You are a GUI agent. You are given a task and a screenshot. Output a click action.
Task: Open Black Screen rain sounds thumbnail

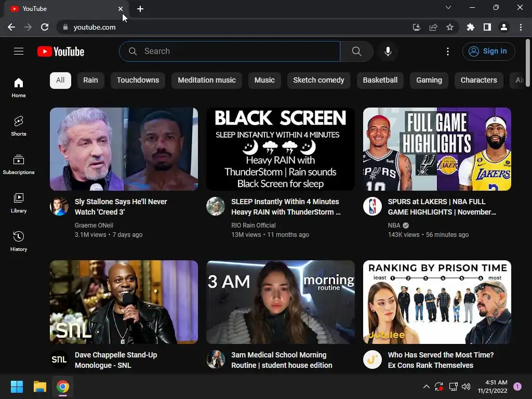coord(281,149)
